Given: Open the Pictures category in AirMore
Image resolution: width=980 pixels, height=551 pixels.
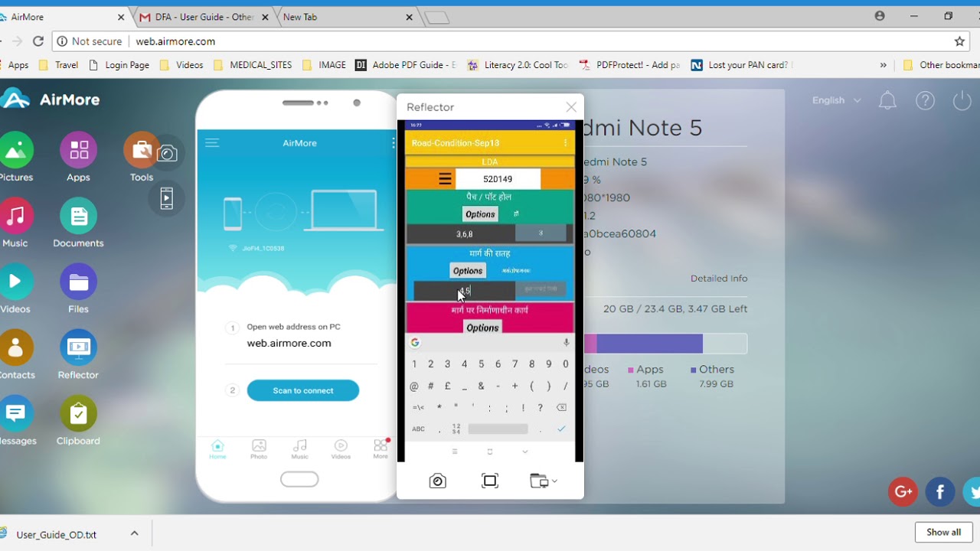Looking at the screenshot, I should [15, 150].
